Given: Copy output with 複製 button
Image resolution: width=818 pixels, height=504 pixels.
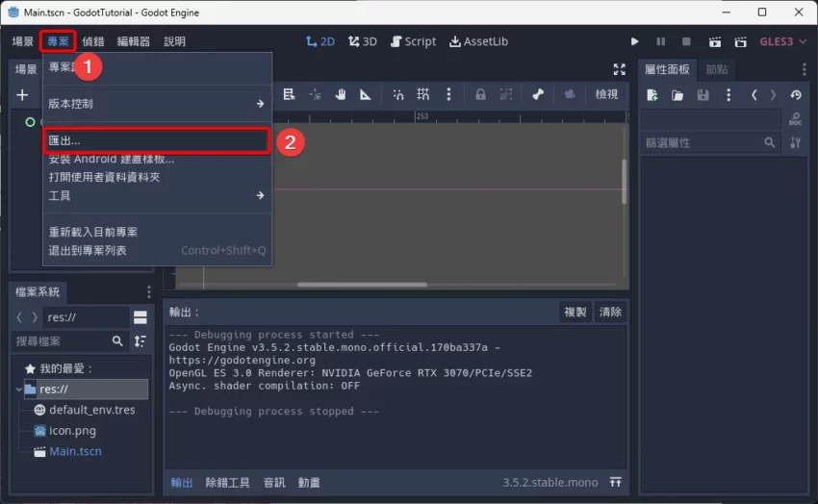Looking at the screenshot, I should [x=575, y=312].
